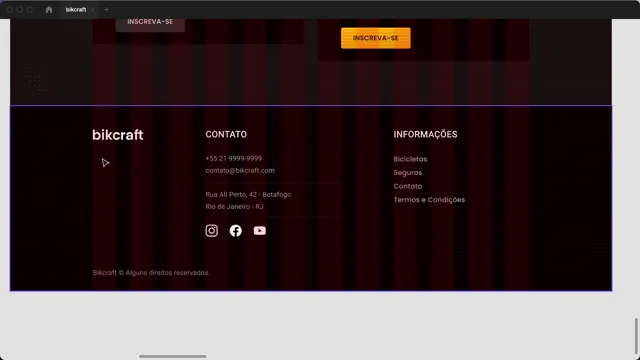Click the Instagram icon in footer

pyautogui.click(x=211, y=231)
